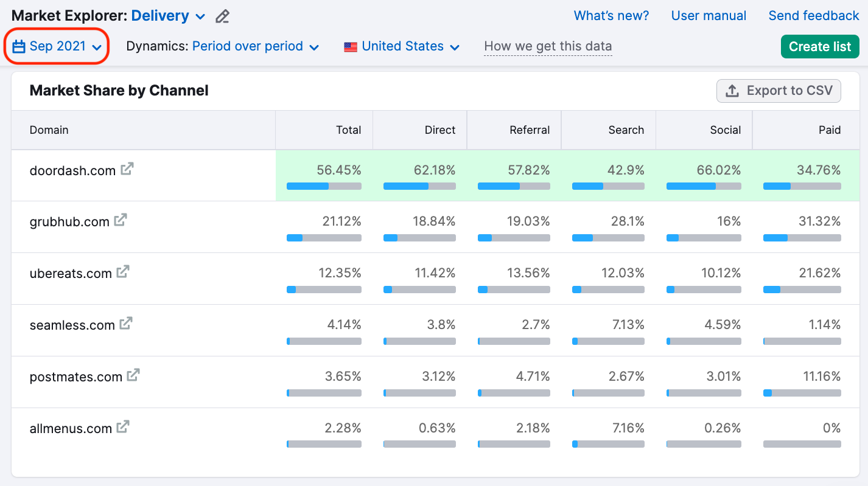Open the Sep 2021 date picker

pyautogui.click(x=57, y=46)
